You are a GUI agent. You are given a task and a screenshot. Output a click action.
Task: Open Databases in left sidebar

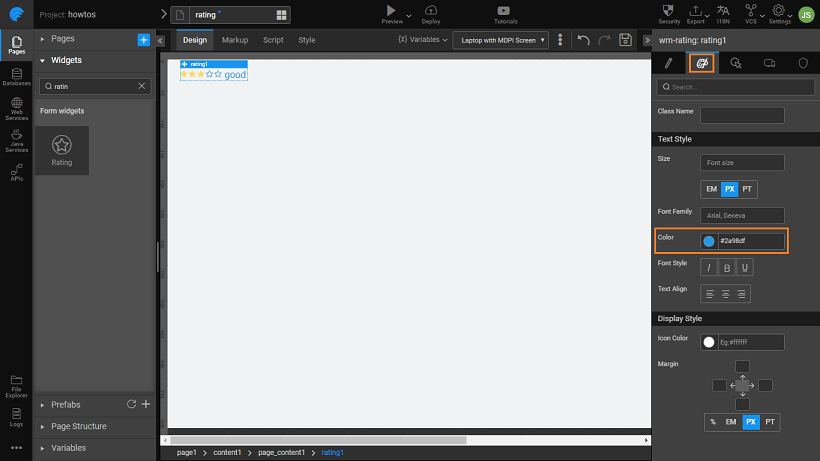coord(16,78)
